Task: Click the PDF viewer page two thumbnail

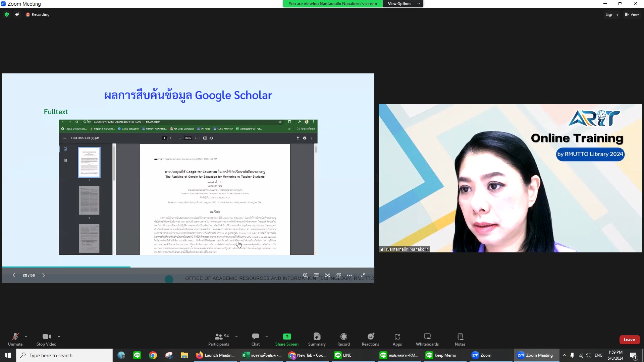Action: point(89,200)
